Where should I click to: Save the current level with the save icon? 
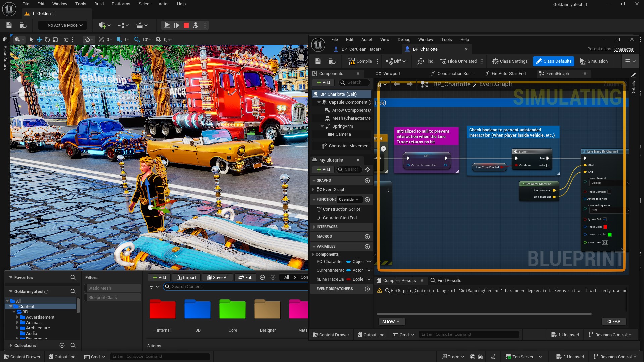click(8, 25)
